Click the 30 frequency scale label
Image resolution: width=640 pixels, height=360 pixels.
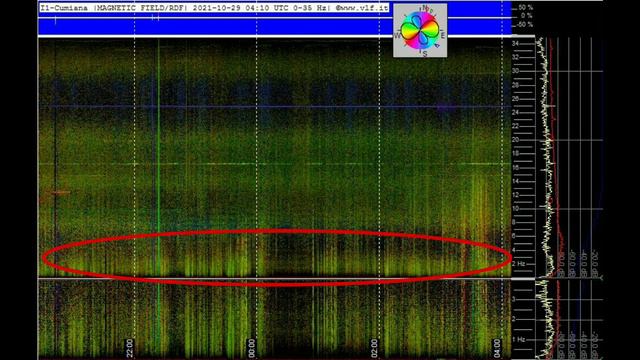pos(516,71)
